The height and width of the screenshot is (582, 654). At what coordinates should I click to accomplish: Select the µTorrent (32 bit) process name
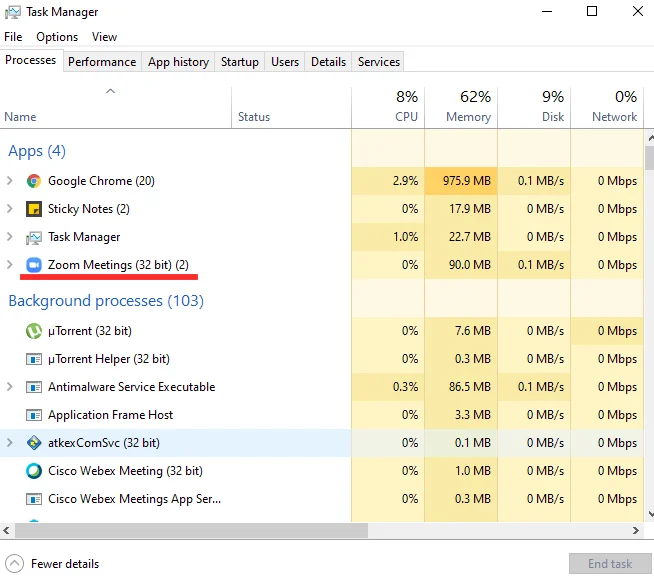(x=90, y=331)
